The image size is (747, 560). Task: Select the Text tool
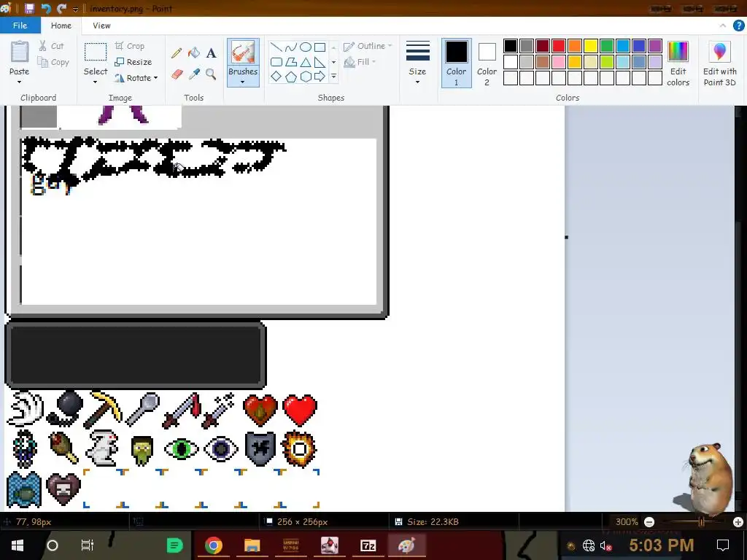[211, 52]
